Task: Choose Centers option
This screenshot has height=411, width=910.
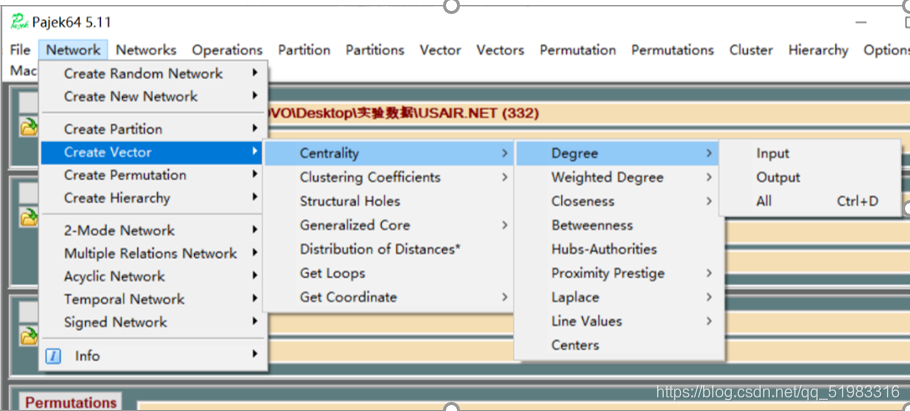Action: [618, 345]
